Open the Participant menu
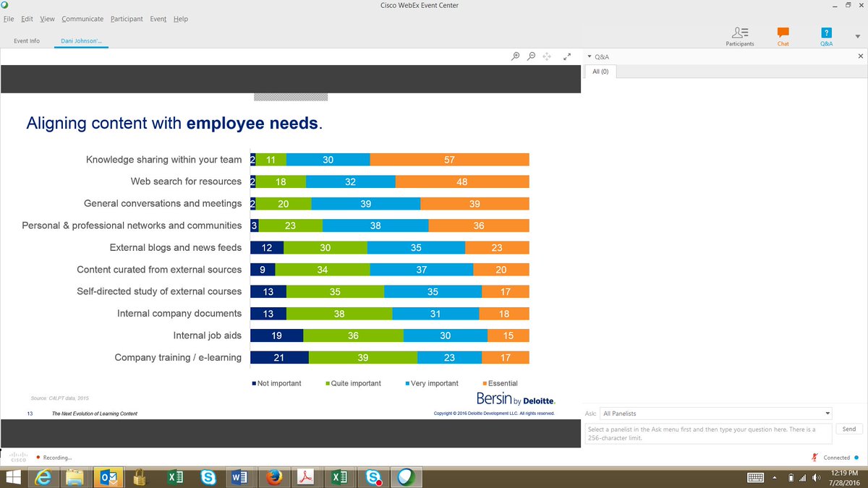 click(127, 19)
